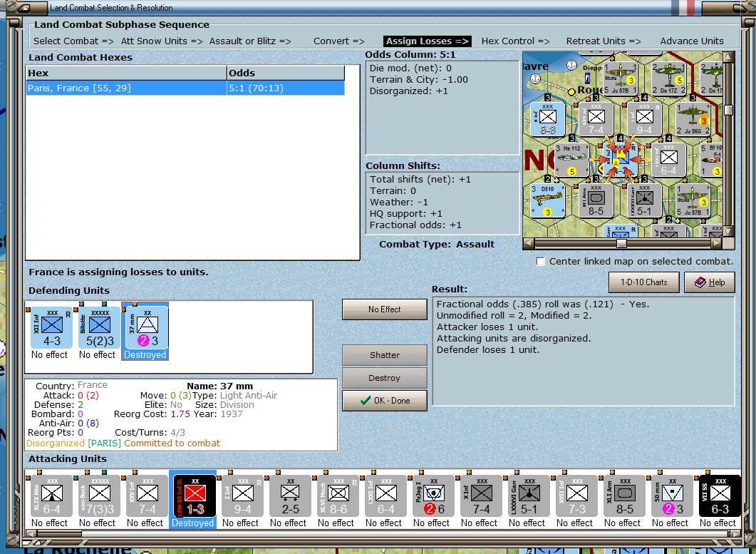
Task: Click the Assign Losses subphase label
Action: [428, 41]
